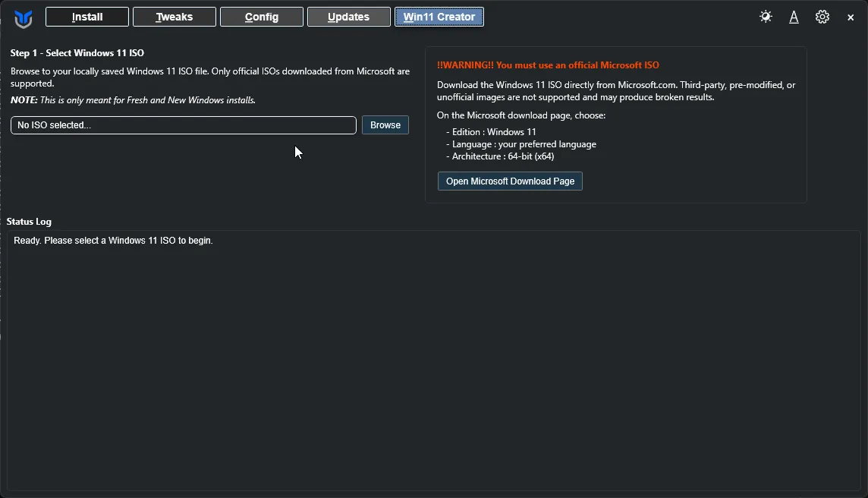Open the settings gear icon
Screen dimensions: 868x498
point(822,17)
